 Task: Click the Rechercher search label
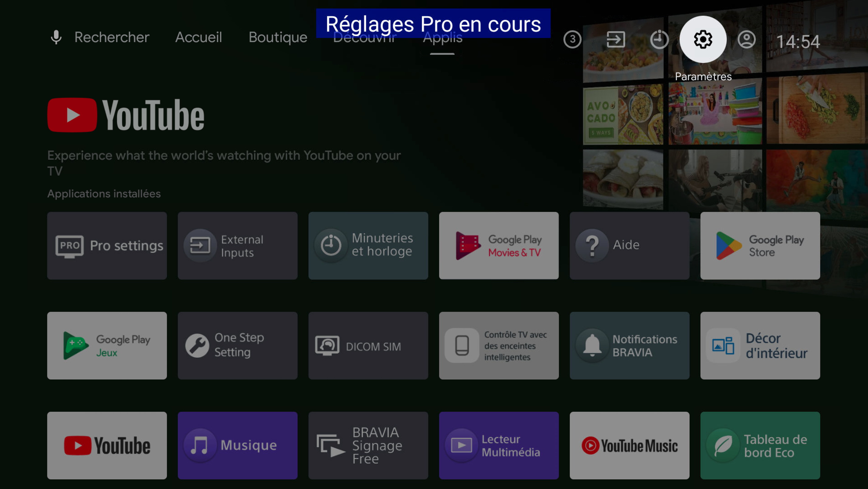tap(112, 37)
